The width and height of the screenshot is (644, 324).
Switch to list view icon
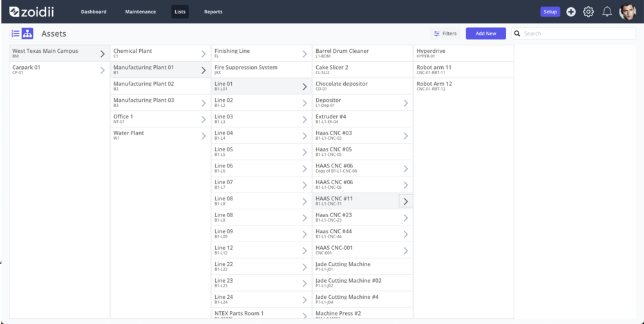click(15, 33)
